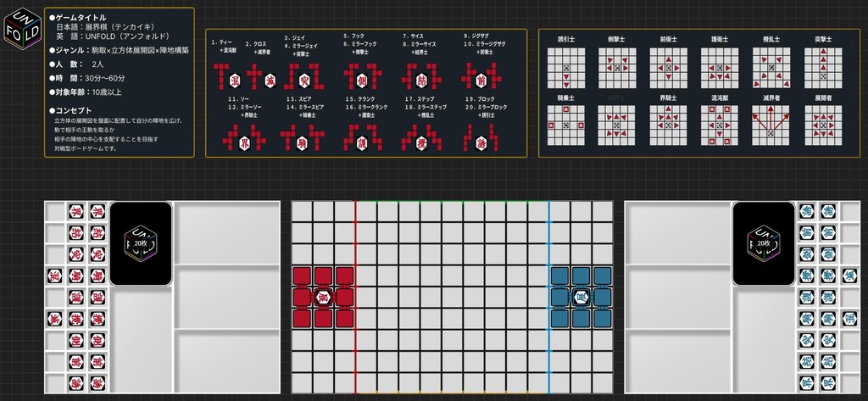Click the UNFOLD cube logo beside the game title

coord(22,29)
